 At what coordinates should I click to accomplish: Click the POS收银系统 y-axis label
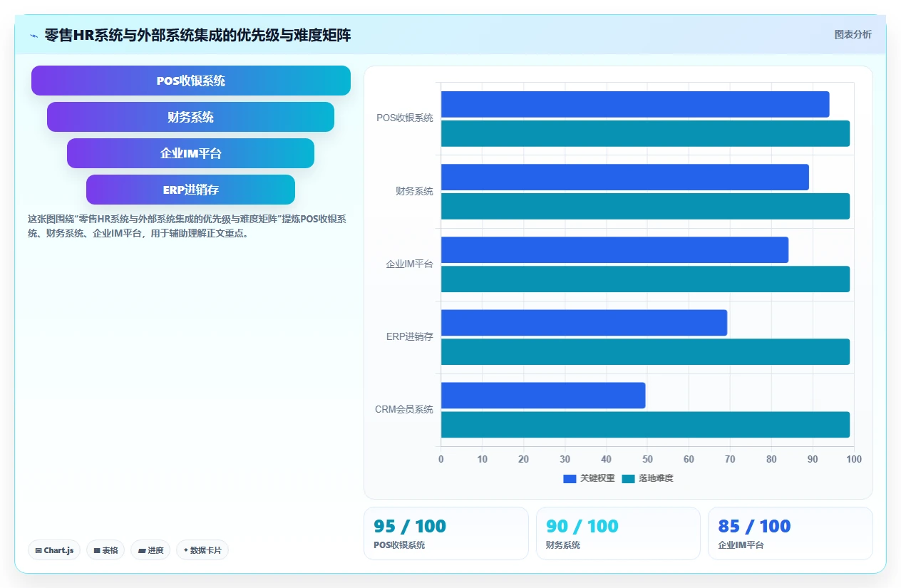coord(405,118)
